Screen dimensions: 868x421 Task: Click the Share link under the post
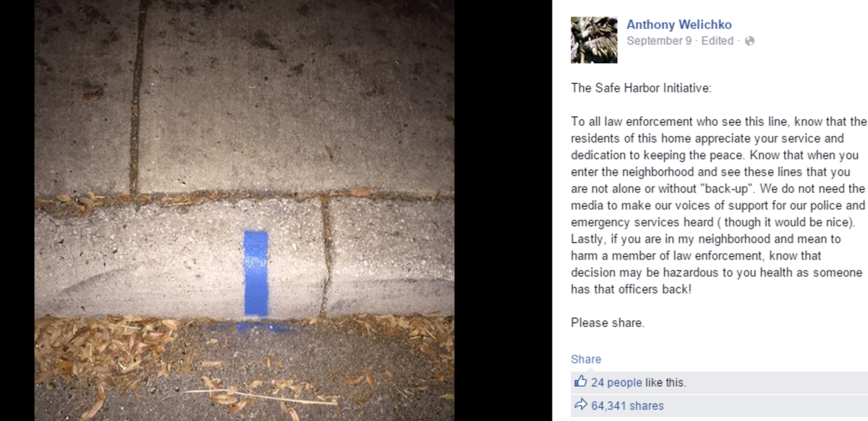coord(586,359)
